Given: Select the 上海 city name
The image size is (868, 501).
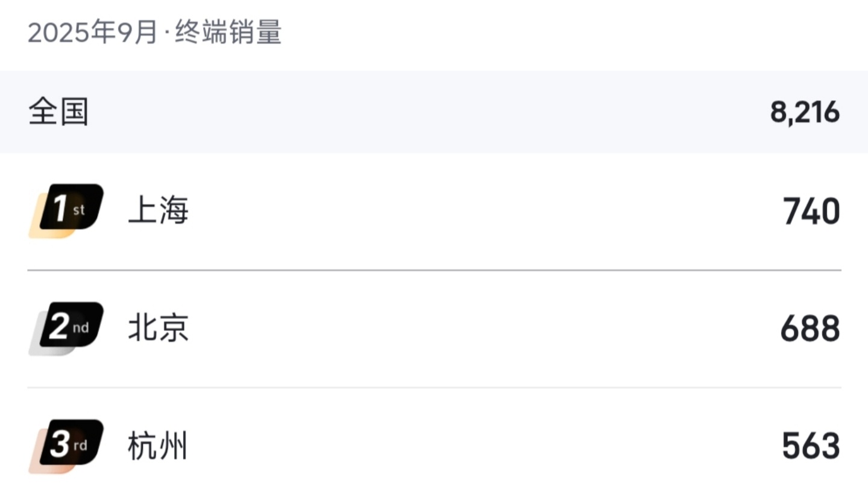Looking at the screenshot, I should click(x=159, y=210).
